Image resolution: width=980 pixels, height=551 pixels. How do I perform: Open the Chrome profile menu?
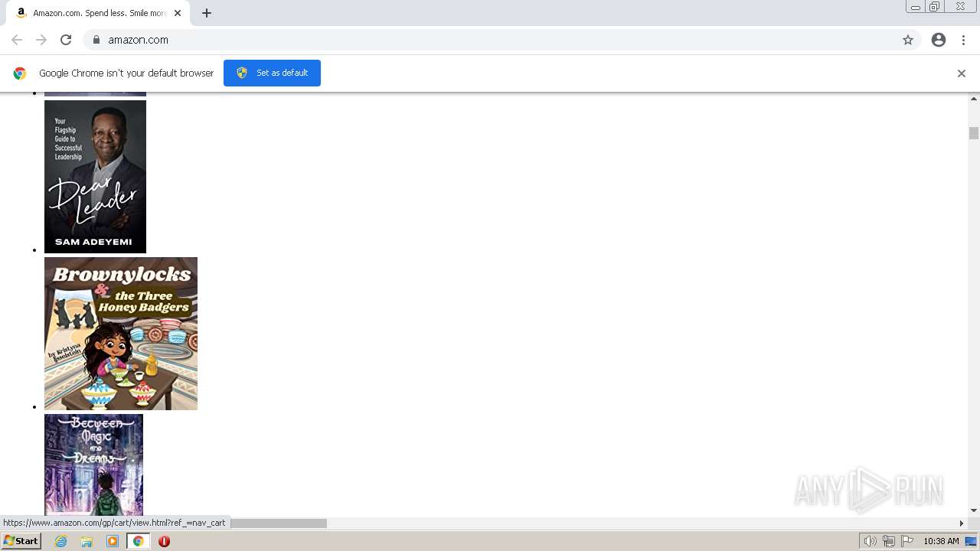(939, 40)
